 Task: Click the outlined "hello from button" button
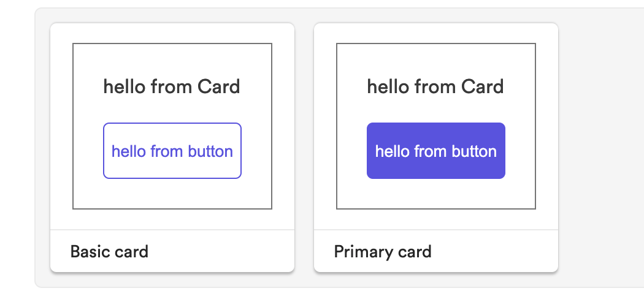(x=172, y=151)
